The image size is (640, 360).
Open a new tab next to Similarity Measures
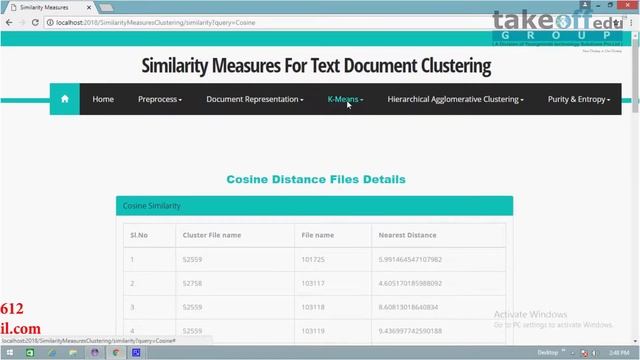pos(106,7)
